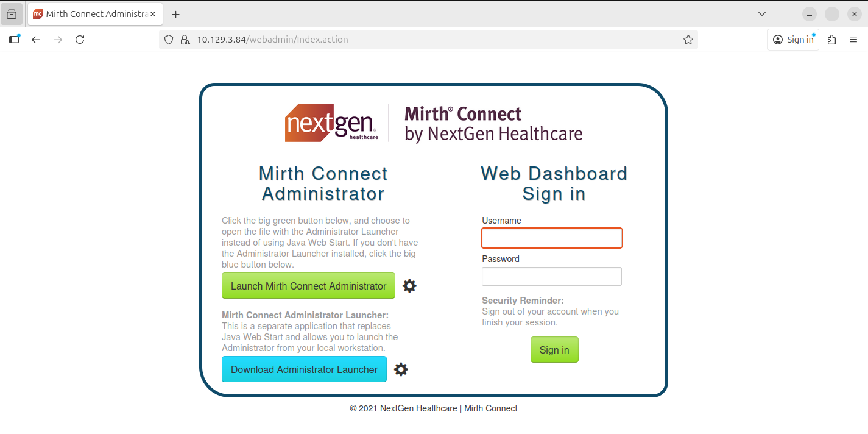The image size is (868, 434).
Task: Open tracking protection shield panel
Action: [169, 40]
